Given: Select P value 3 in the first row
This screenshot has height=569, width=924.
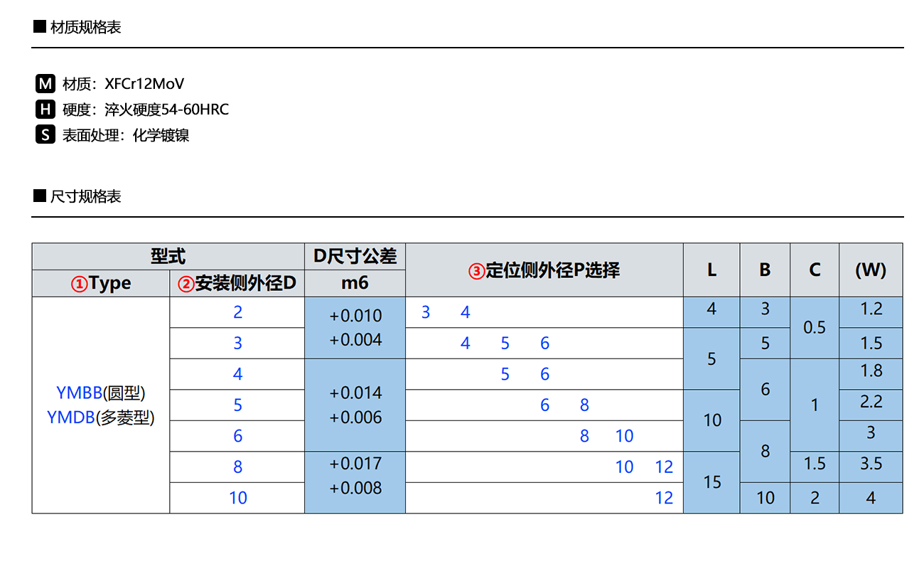Looking at the screenshot, I should pos(426,312).
